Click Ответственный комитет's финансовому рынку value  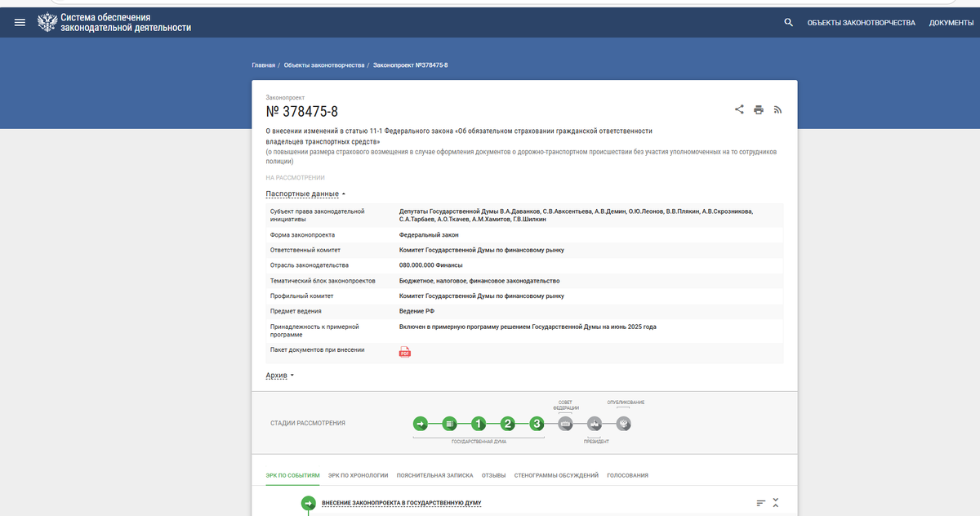click(x=481, y=250)
